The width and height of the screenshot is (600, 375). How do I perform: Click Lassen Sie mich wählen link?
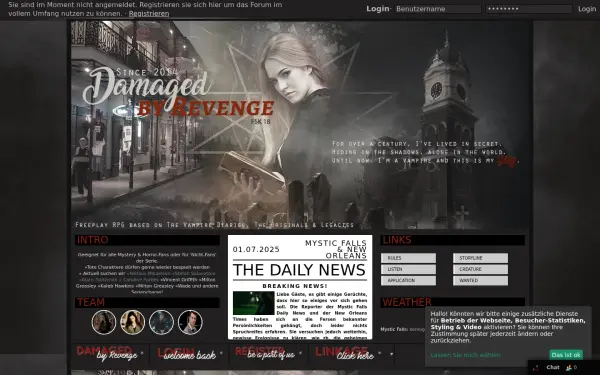[465, 355]
